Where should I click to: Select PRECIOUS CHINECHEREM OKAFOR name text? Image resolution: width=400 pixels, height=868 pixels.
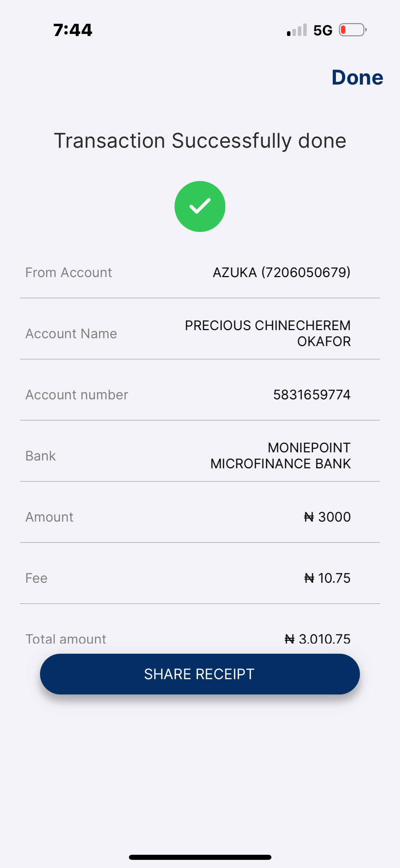(267, 333)
